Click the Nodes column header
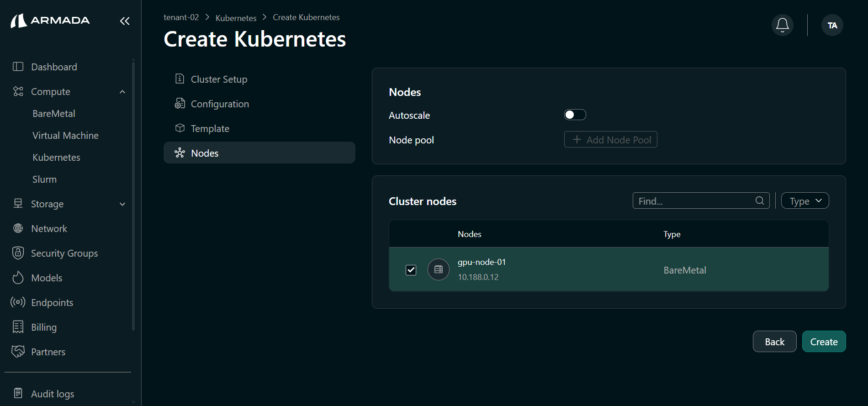The width and height of the screenshot is (868, 406). [x=470, y=234]
